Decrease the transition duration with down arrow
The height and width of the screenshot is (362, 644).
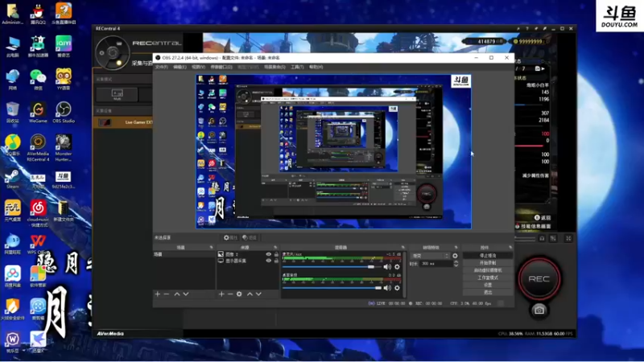456,265
